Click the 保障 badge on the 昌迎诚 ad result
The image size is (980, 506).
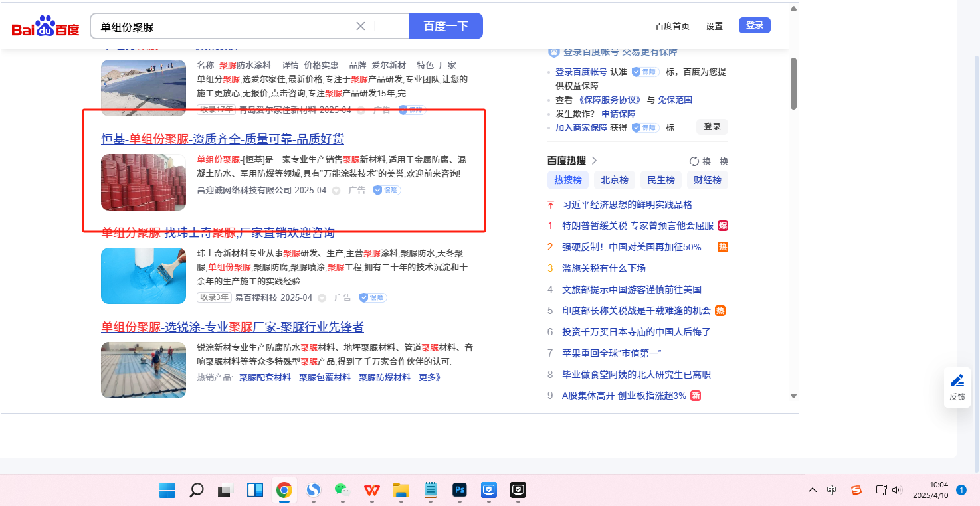click(x=387, y=190)
